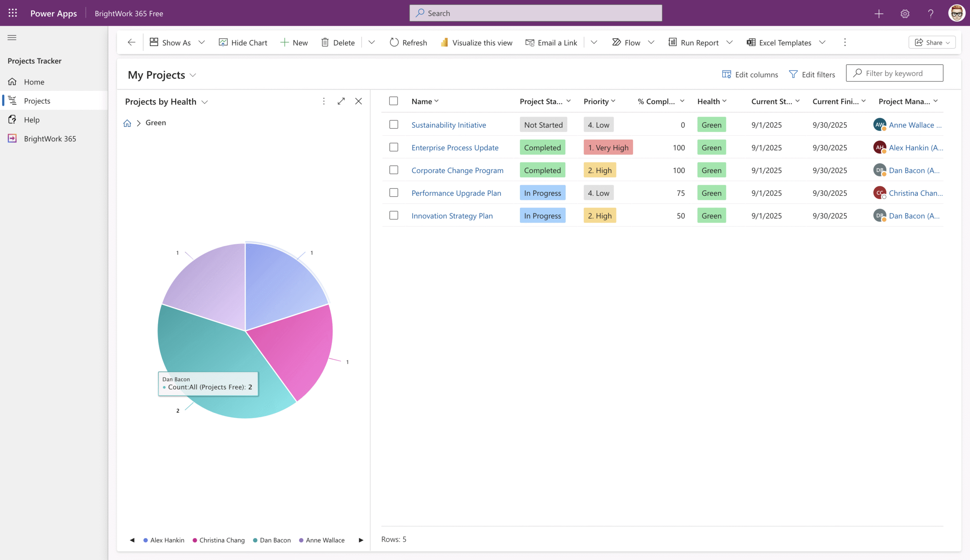Check the Sustainability Initiative row checkbox

[393, 125]
